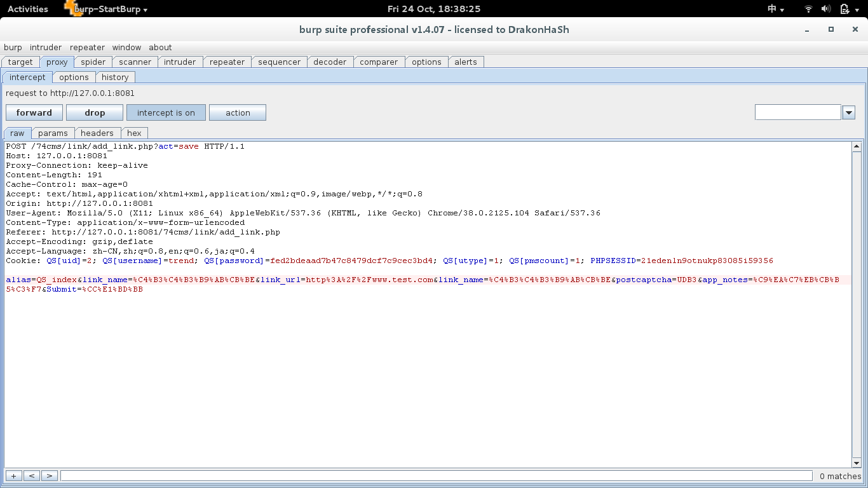Click the search text field at bottom

click(x=437, y=475)
